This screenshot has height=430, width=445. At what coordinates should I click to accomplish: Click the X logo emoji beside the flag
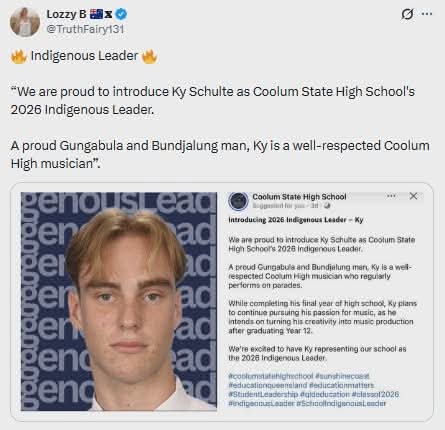[108, 14]
